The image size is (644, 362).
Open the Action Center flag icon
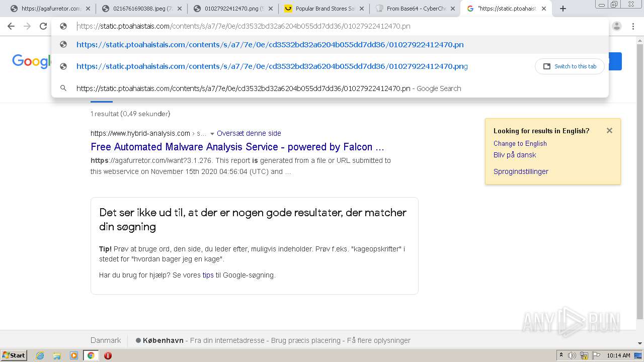[x=596, y=355]
